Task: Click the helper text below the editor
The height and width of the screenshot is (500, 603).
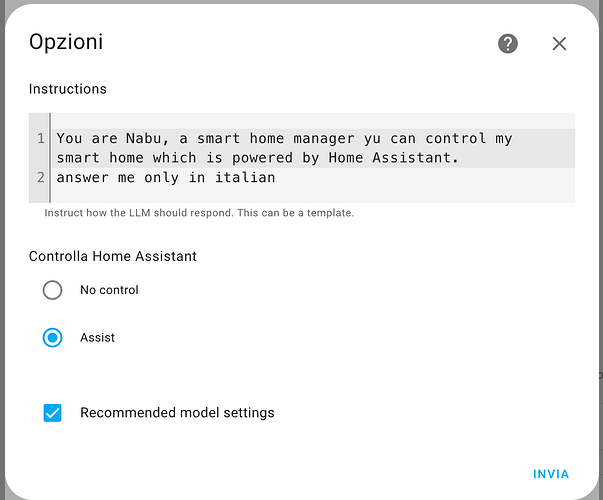Action: click(x=199, y=213)
